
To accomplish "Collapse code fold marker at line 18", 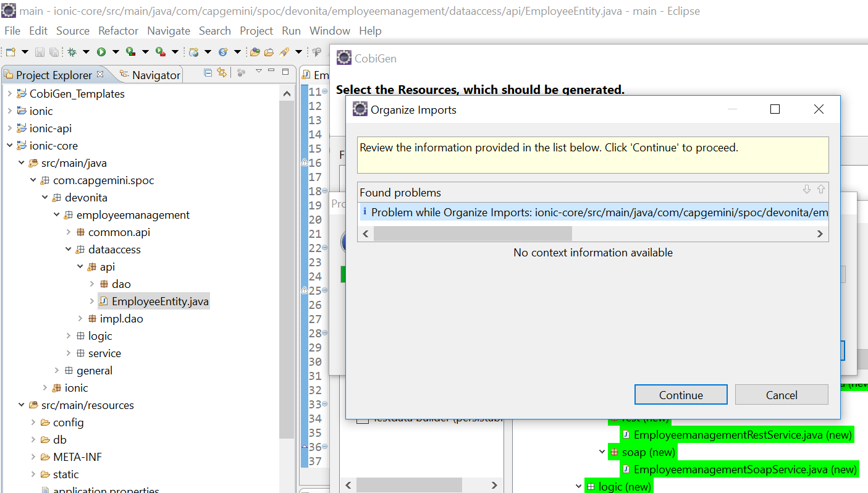I will [325, 191].
